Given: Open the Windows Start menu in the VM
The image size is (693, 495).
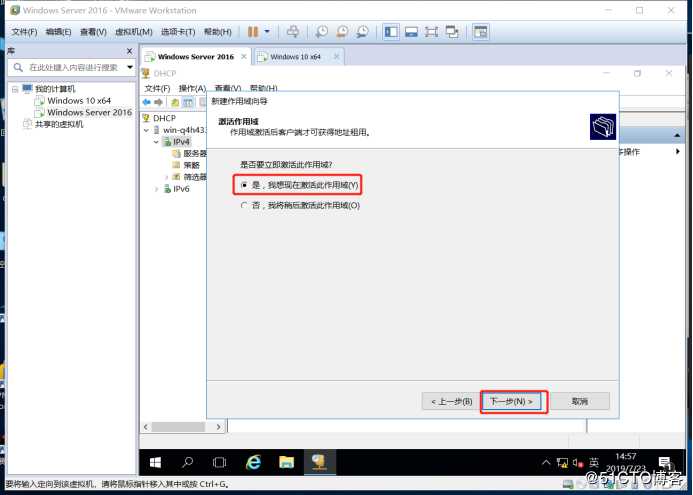Looking at the screenshot, I should coord(155,462).
